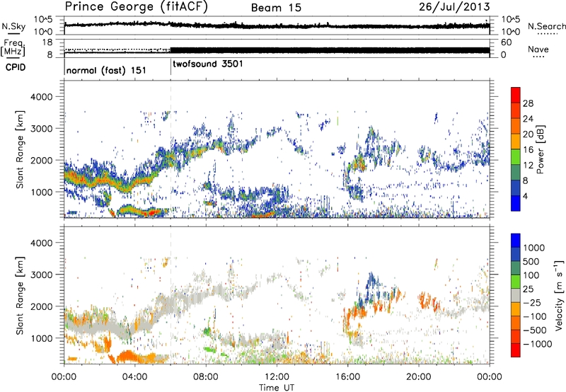Screen dimensions: 566x392
Task: Click the '1000' tick at the Velocity colorbar top
Action: tap(534, 248)
